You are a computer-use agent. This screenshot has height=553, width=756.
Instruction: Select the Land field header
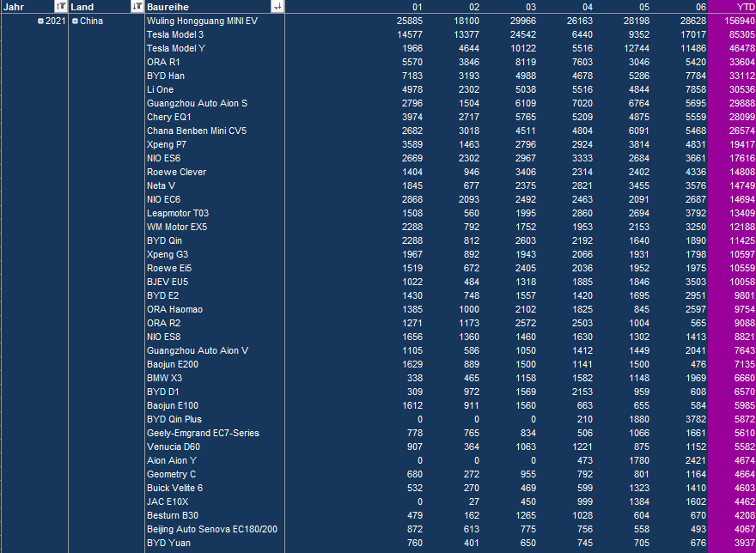94,7
